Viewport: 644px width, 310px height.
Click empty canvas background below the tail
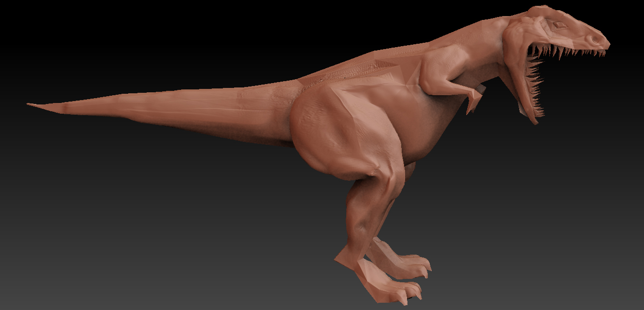[x=146, y=219]
